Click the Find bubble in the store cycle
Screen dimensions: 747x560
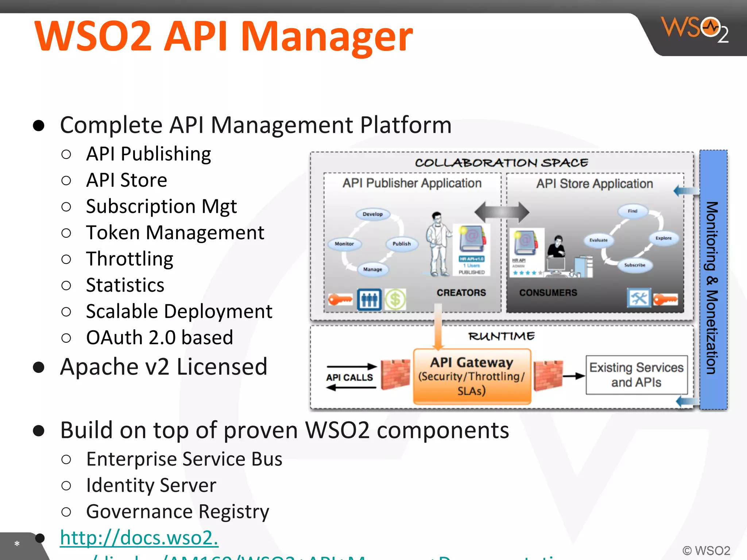(632, 211)
